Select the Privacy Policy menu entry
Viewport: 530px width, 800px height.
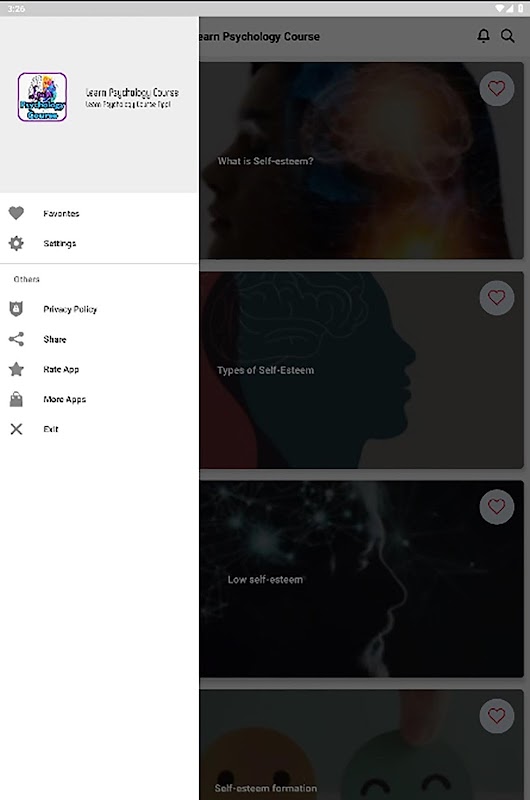pos(99,309)
